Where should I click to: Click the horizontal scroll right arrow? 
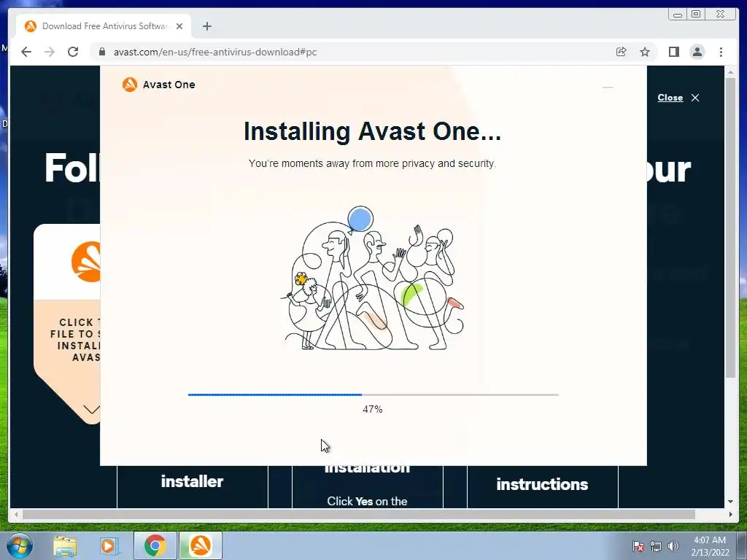tap(730, 514)
